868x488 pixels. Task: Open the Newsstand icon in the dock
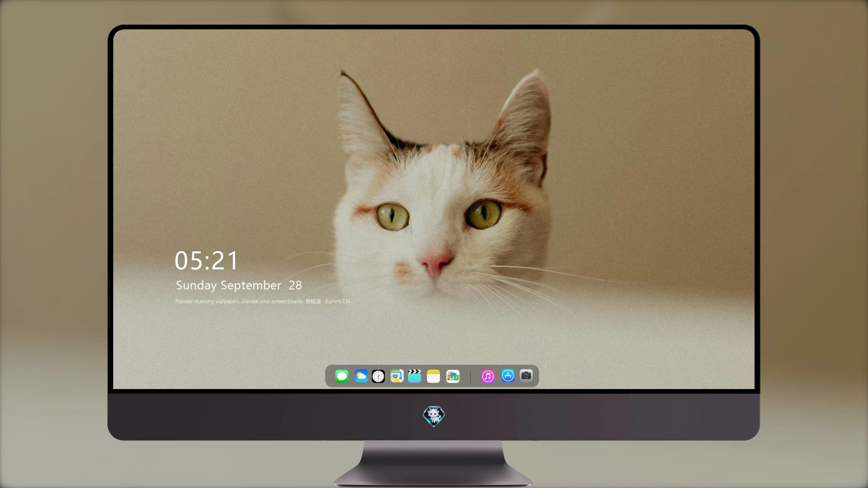(x=453, y=376)
